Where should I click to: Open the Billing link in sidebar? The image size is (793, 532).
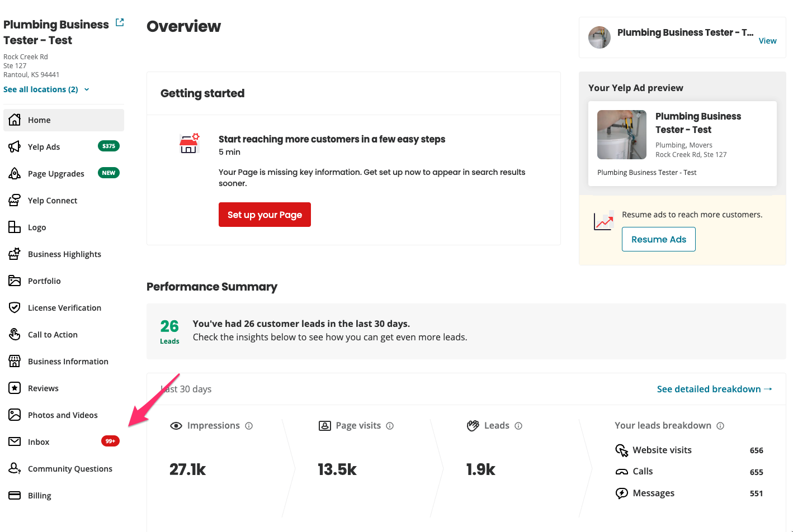(x=64, y=496)
